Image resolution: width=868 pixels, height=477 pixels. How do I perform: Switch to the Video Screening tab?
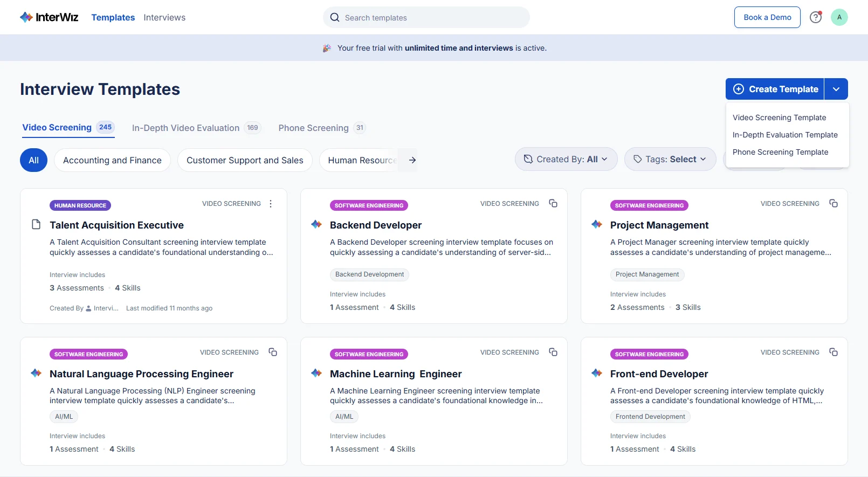[68, 128]
